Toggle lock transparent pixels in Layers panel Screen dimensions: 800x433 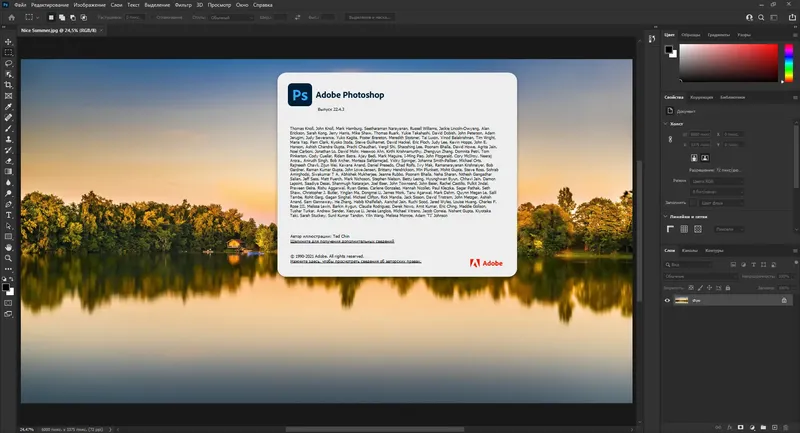coord(691,288)
